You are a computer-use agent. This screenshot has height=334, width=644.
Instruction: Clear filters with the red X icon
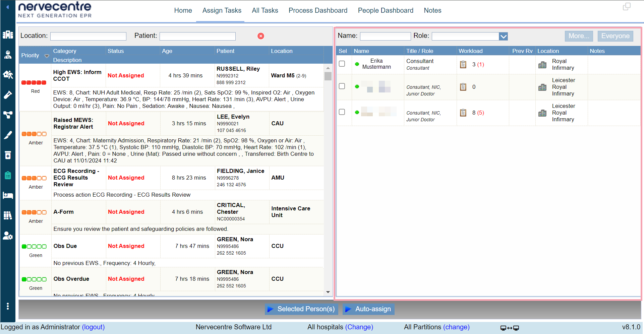tap(260, 36)
